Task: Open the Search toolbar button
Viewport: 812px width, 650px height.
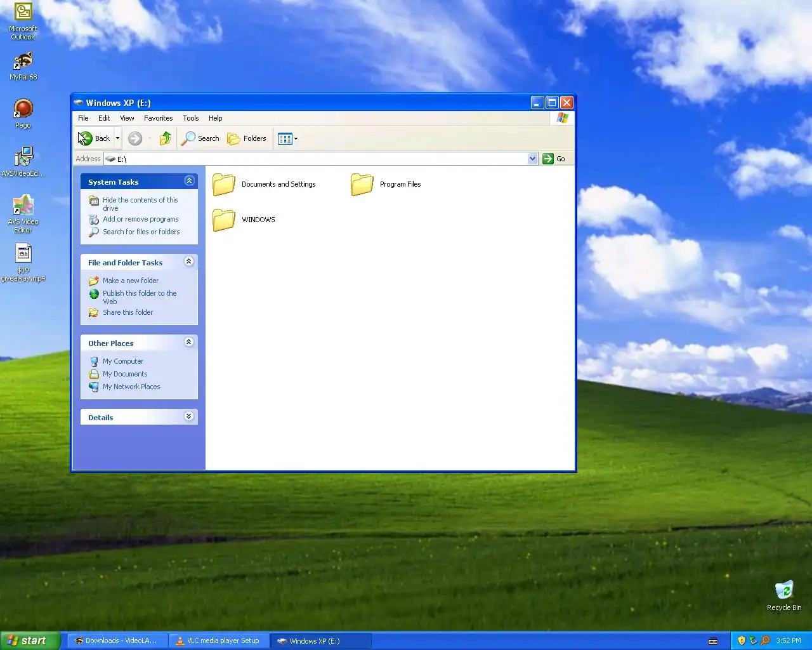Action: pyautogui.click(x=200, y=138)
